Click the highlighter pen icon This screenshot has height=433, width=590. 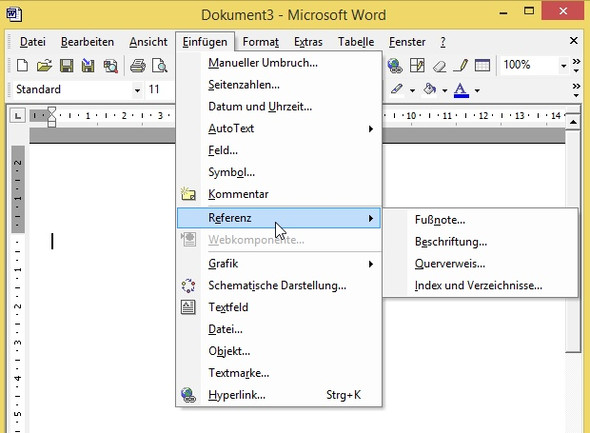tap(397, 89)
